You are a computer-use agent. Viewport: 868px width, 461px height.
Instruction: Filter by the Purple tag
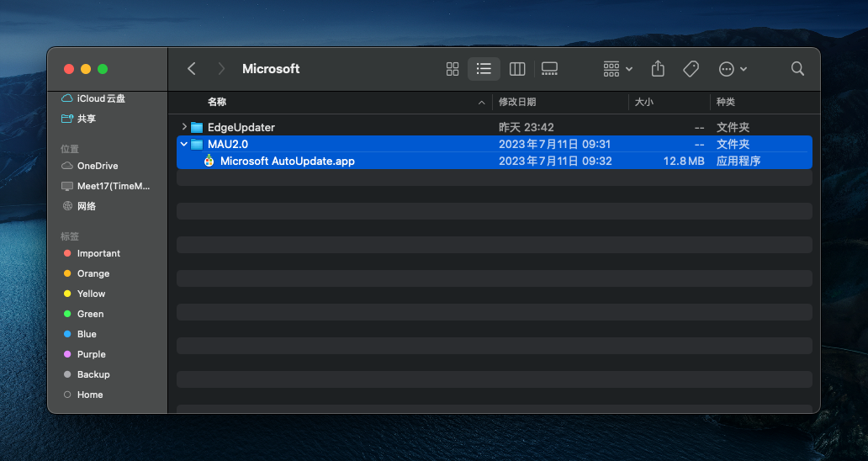[92, 354]
